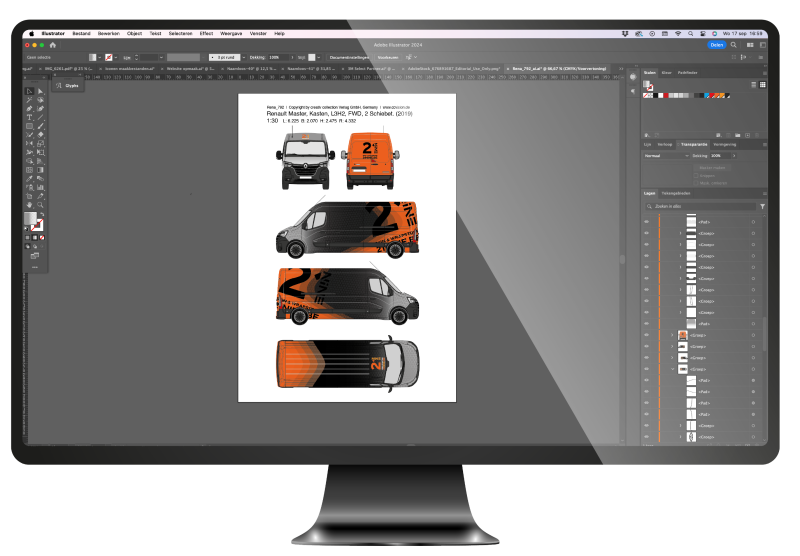Select the Eraser tool
Viewport: 800px width, 556px height.
[40, 135]
